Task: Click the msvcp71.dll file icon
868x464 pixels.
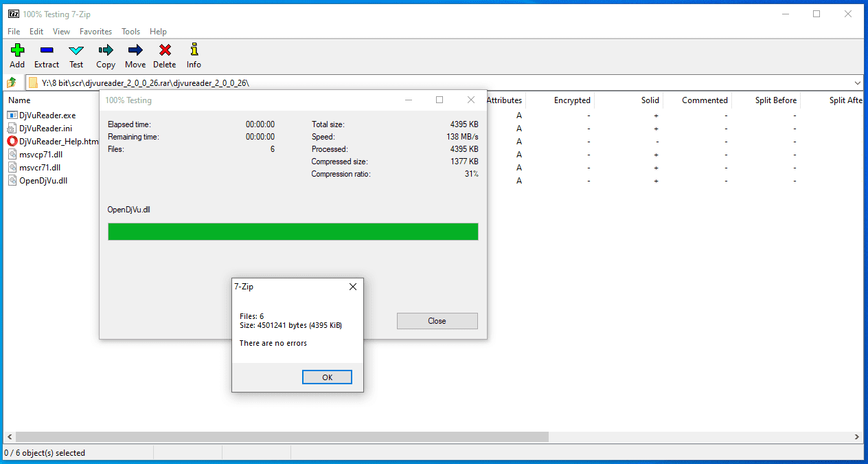Action: point(12,155)
